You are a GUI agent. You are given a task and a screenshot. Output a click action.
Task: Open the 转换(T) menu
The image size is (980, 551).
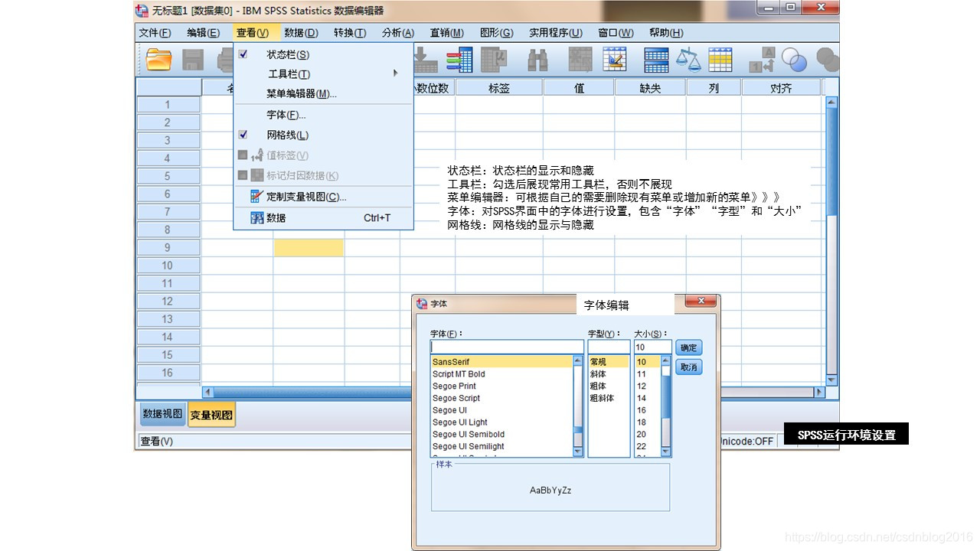(350, 33)
